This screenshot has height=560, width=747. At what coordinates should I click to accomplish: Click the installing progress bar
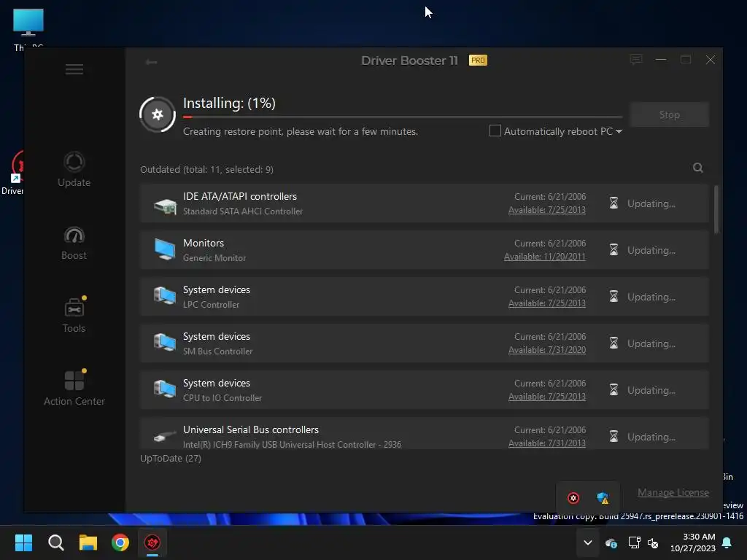point(403,117)
